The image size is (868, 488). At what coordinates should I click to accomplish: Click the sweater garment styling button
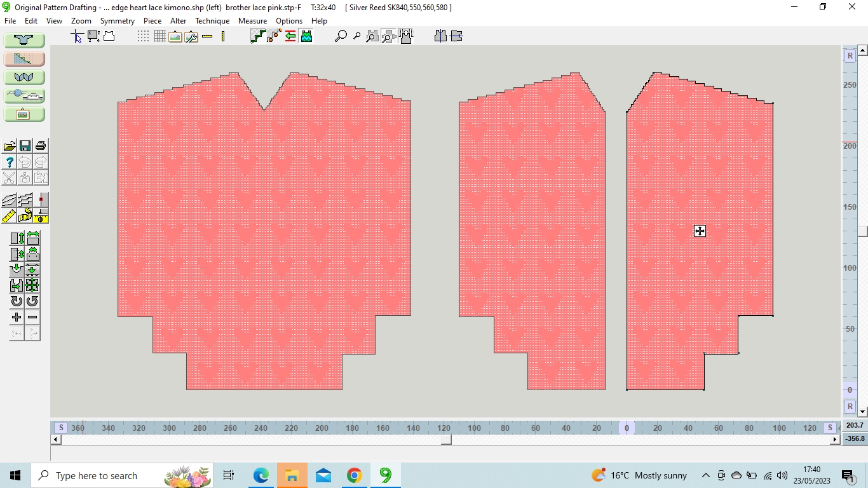click(24, 40)
